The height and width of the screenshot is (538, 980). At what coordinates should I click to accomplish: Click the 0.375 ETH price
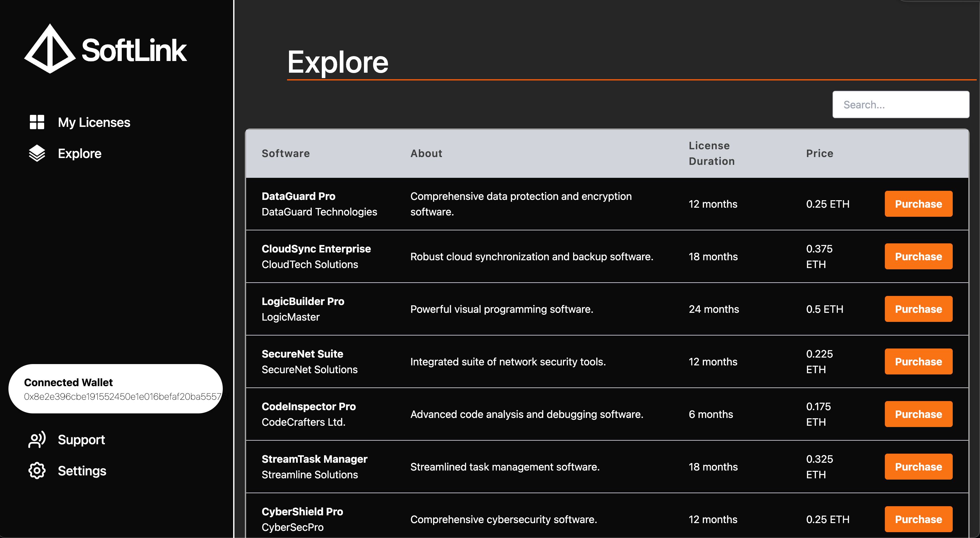(x=819, y=257)
